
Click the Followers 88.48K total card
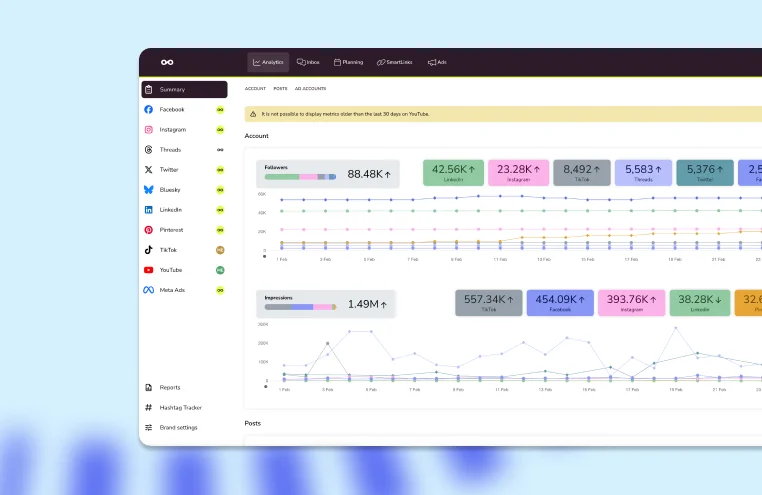point(327,174)
